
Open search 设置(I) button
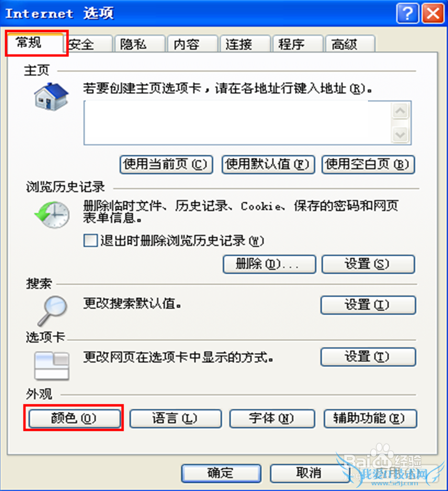click(x=368, y=305)
